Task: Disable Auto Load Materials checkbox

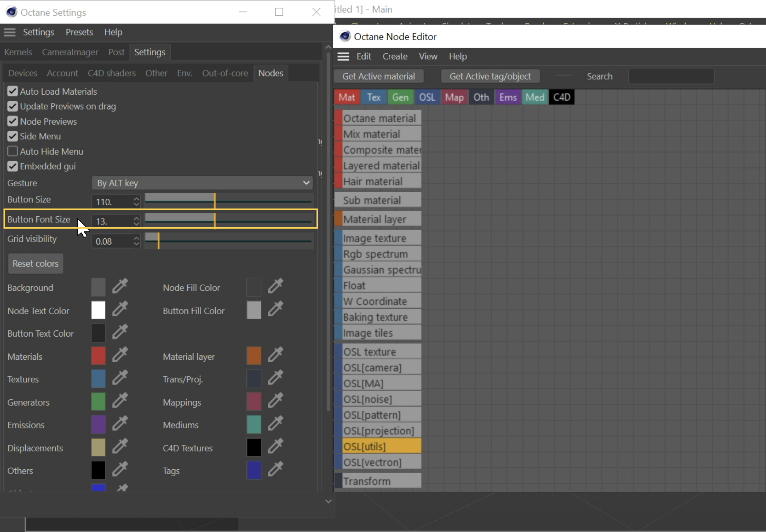Action: 12,91
